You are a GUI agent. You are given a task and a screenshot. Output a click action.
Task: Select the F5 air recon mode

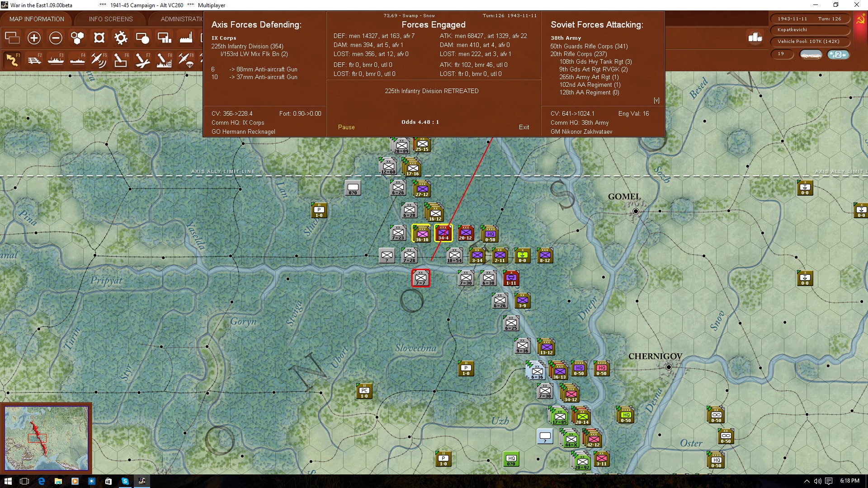click(99, 60)
